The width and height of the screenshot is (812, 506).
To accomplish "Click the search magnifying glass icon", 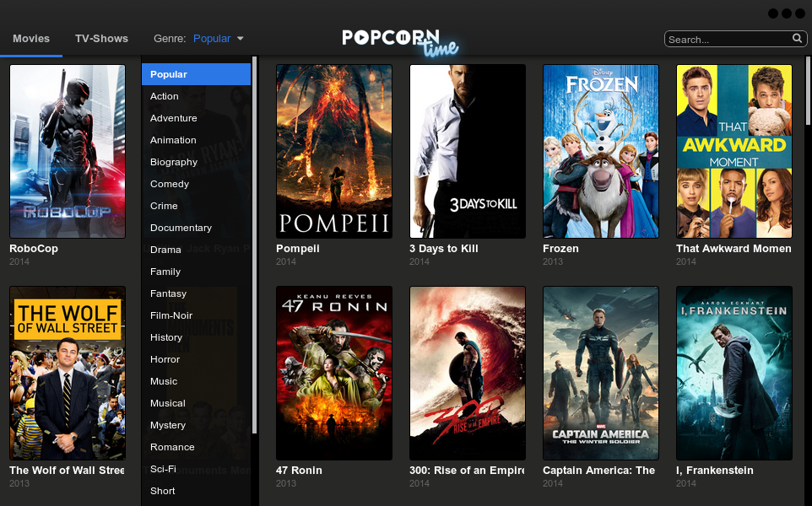I will tap(797, 39).
